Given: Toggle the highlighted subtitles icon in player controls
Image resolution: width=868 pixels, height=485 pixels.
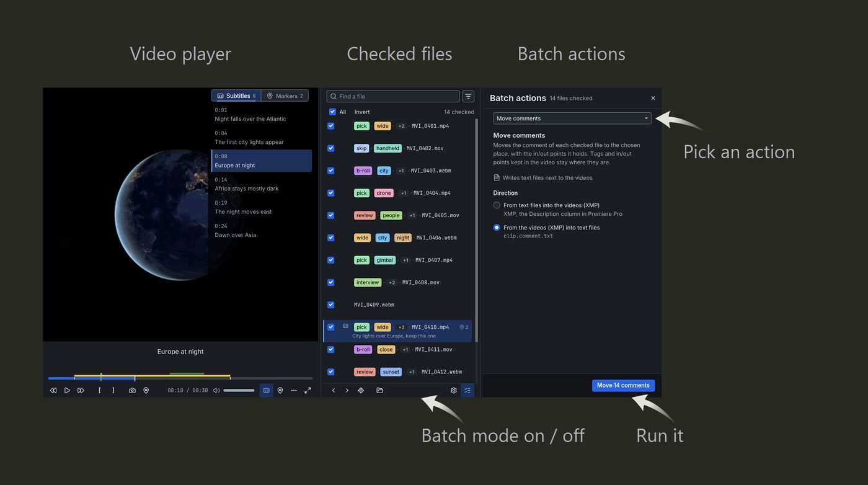Looking at the screenshot, I should coord(267,390).
